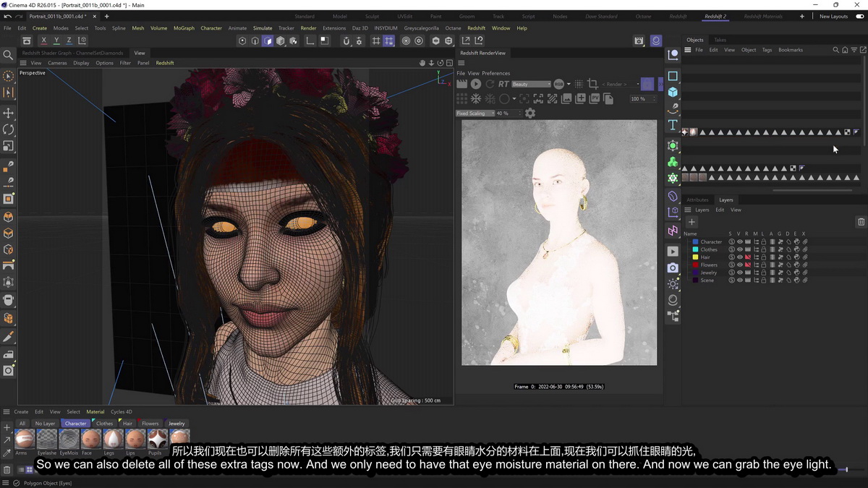Image resolution: width=868 pixels, height=488 pixels.
Task: Open the Redshift menu in the main menu bar
Action: pyautogui.click(x=476, y=28)
